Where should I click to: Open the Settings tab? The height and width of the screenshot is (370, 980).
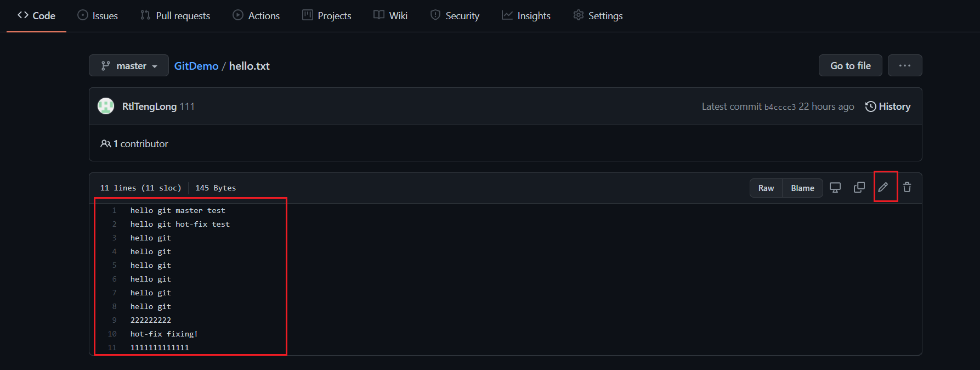[x=597, y=15]
